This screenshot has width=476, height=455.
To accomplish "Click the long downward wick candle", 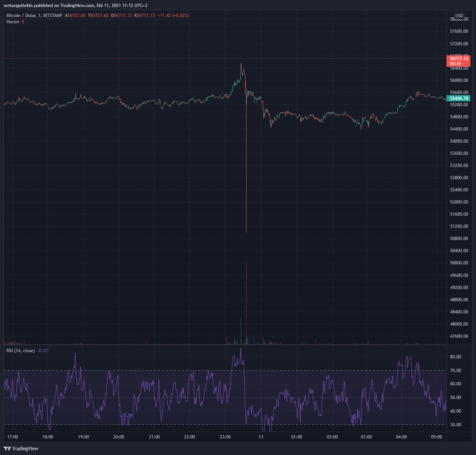I will pos(246,166).
